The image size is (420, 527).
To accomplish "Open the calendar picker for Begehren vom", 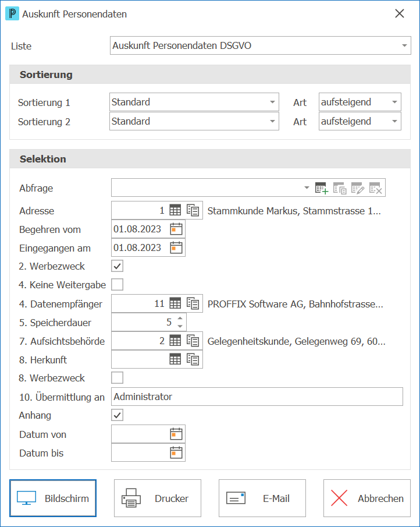I will point(176,229).
